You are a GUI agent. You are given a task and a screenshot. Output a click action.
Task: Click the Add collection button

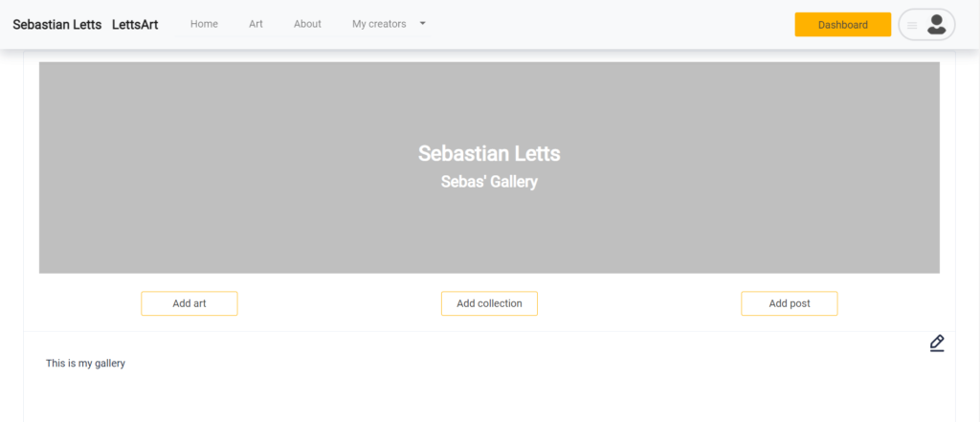pyautogui.click(x=489, y=303)
